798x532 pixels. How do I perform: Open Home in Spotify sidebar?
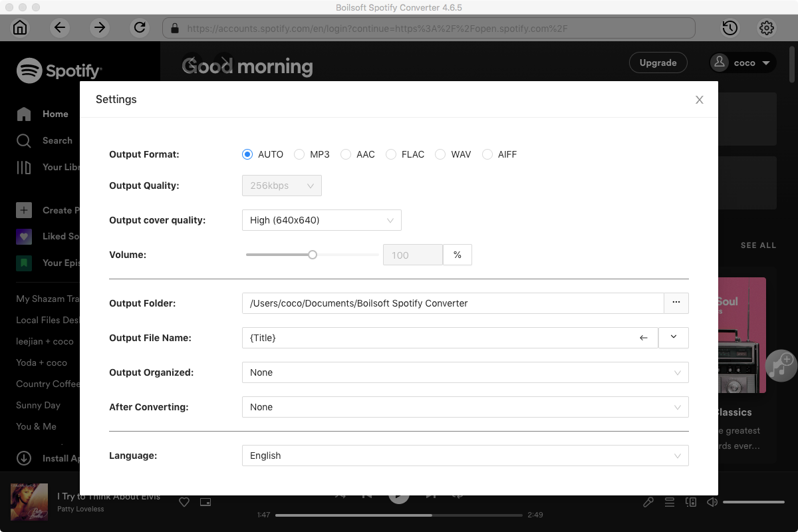coord(55,114)
